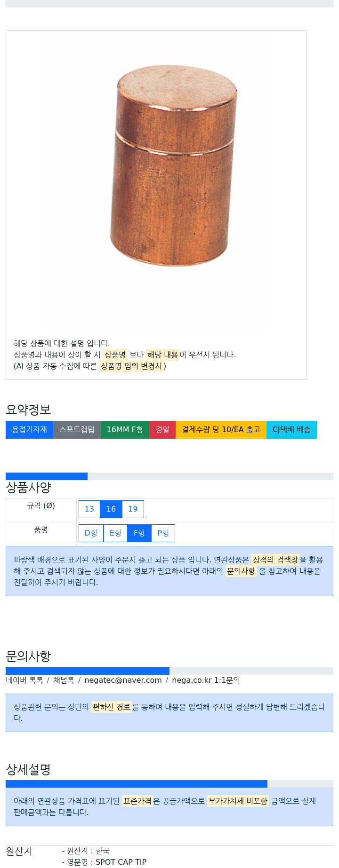Choose the D형 product type

click(91, 533)
